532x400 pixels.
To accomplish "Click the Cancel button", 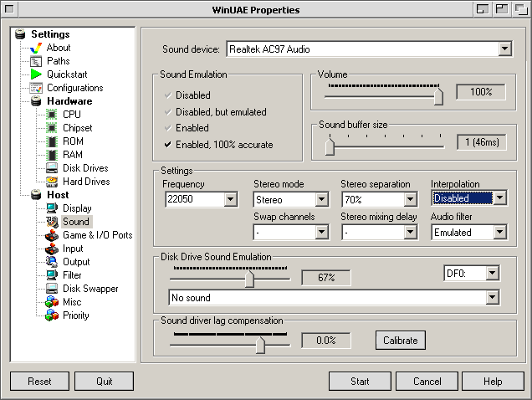I will tap(427, 382).
